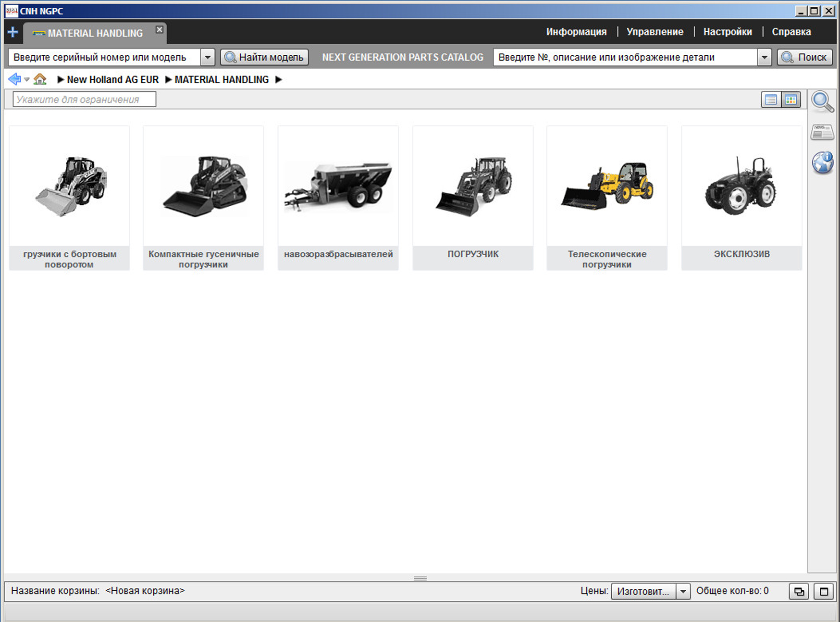Open the Настройки menu
Screen dimensions: 840x622
coord(727,32)
